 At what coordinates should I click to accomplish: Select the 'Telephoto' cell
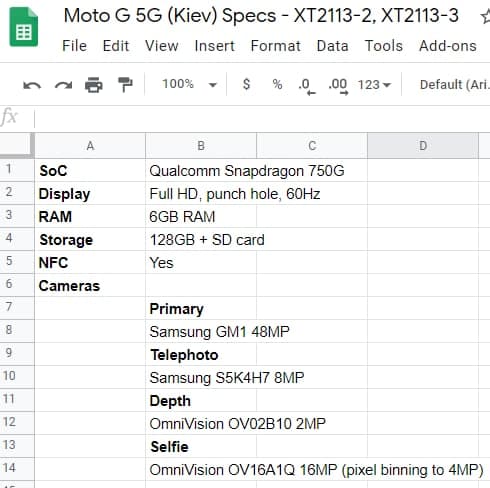pos(201,354)
